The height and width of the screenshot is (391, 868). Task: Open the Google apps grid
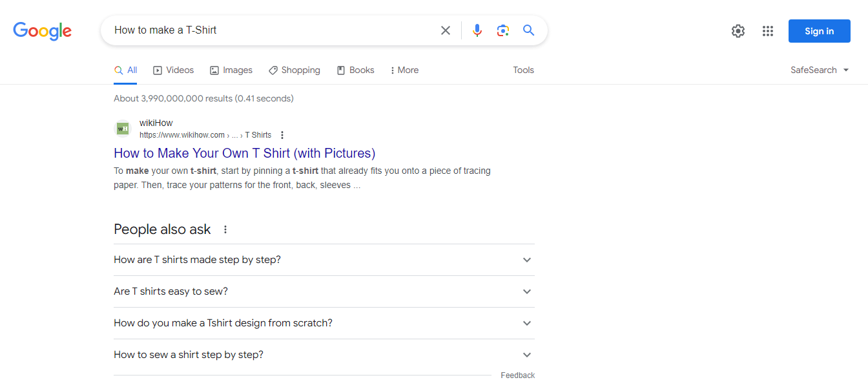point(767,30)
